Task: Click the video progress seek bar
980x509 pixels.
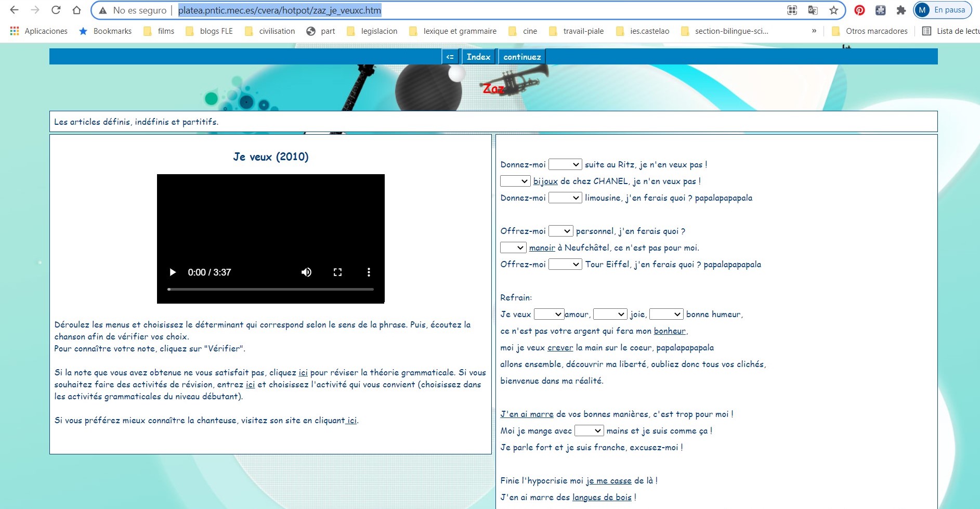Action: tap(270, 289)
